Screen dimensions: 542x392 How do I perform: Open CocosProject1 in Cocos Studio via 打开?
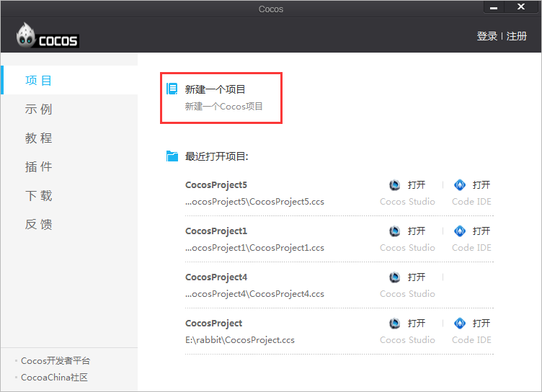tap(416, 231)
